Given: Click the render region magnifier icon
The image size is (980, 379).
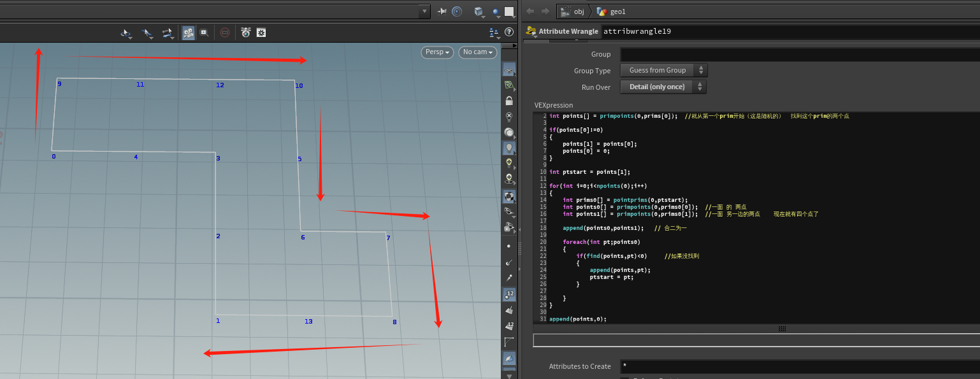Looking at the screenshot, I should [x=204, y=32].
